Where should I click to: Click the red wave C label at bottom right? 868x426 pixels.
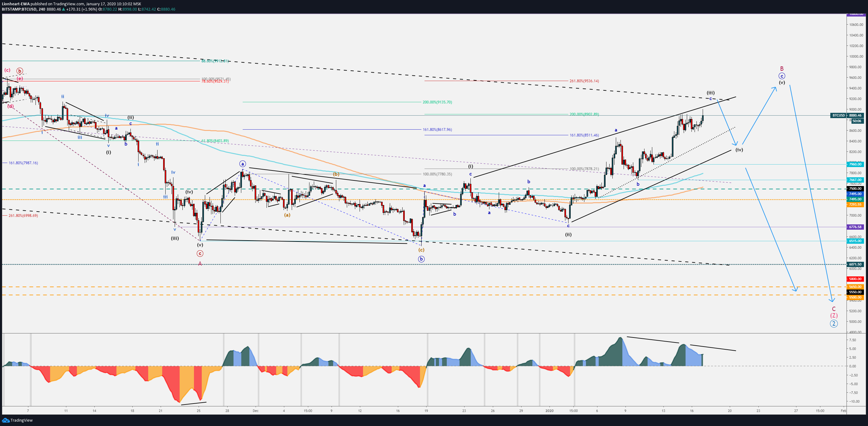click(x=834, y=309)
